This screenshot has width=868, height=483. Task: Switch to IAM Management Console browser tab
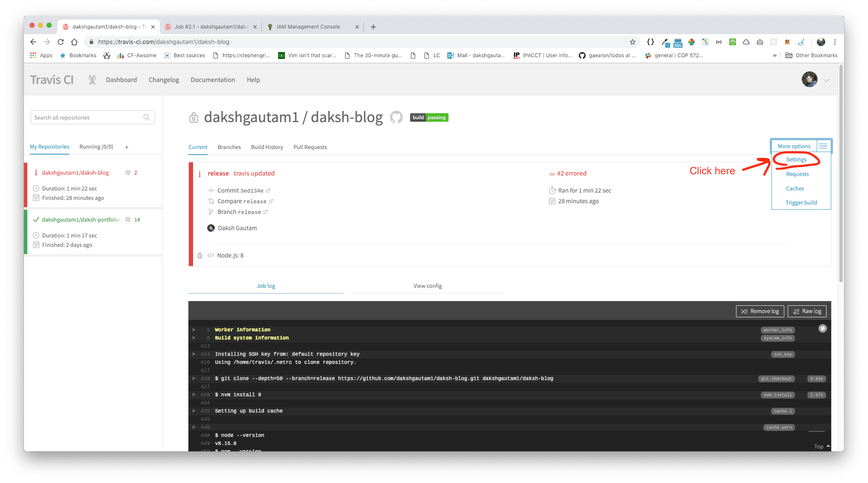click(308, 27)
